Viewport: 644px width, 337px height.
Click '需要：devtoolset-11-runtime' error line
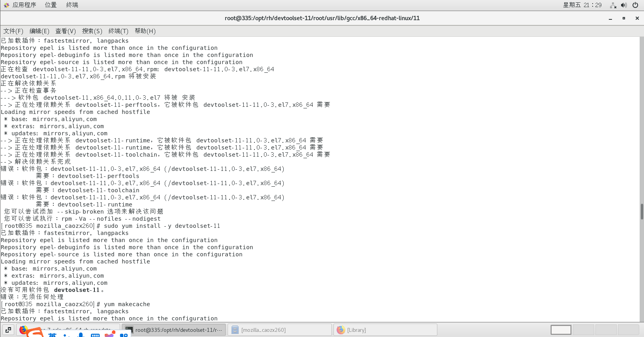(x=84, y=204)
